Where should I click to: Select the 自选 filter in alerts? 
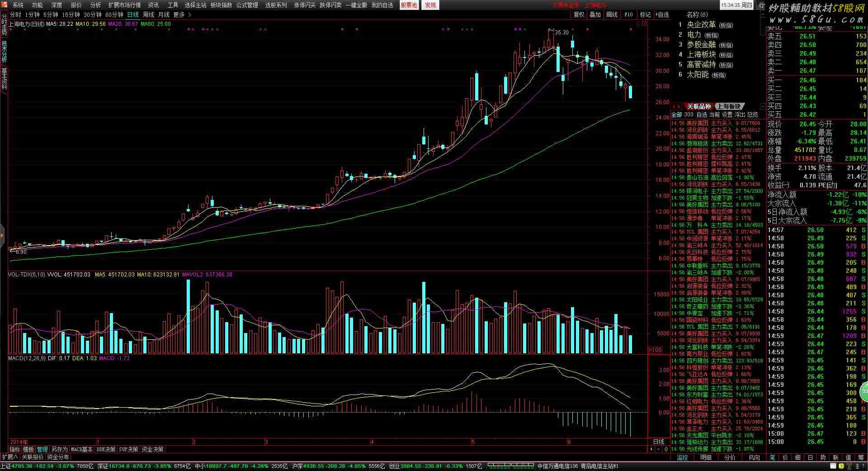coord(702,115)
